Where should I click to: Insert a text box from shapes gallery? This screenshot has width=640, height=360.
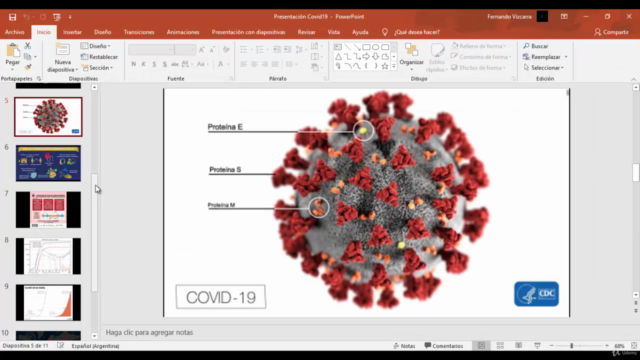point(338,47)
